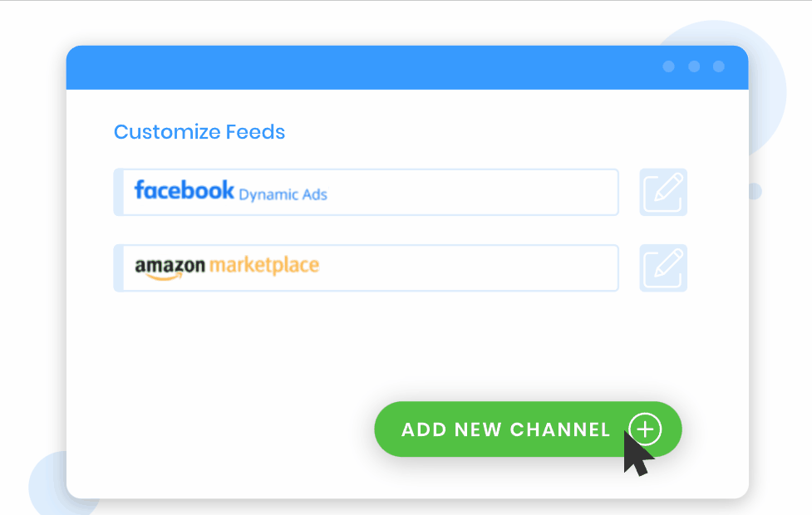Image resolution: width=812 pixels, height=515 pixels.
Task: Click the plus circle icon on the green button
Action: pos(645,429)
